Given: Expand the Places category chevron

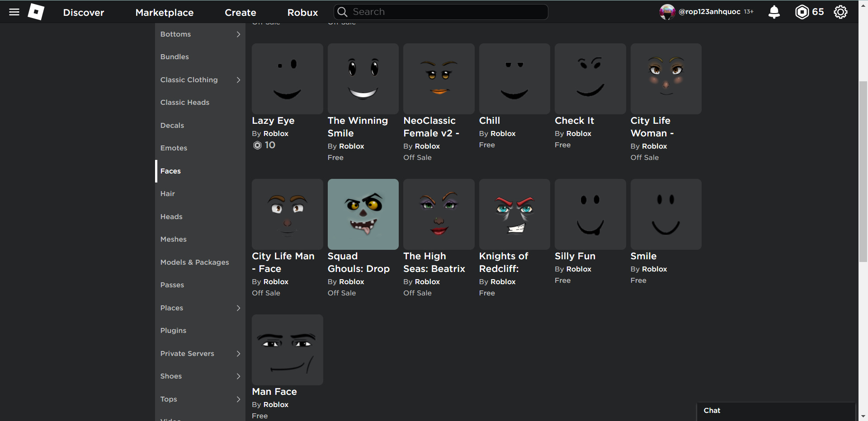Looking at the screenshot, I should 238,308.
